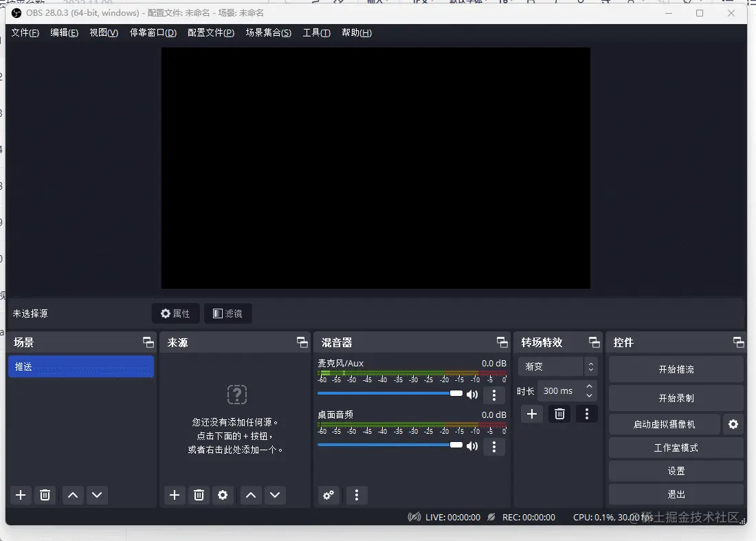Screen dimensions: 756x541
Task: Open 桌面音频 three-dot options menu
Action: coord(493,447)
